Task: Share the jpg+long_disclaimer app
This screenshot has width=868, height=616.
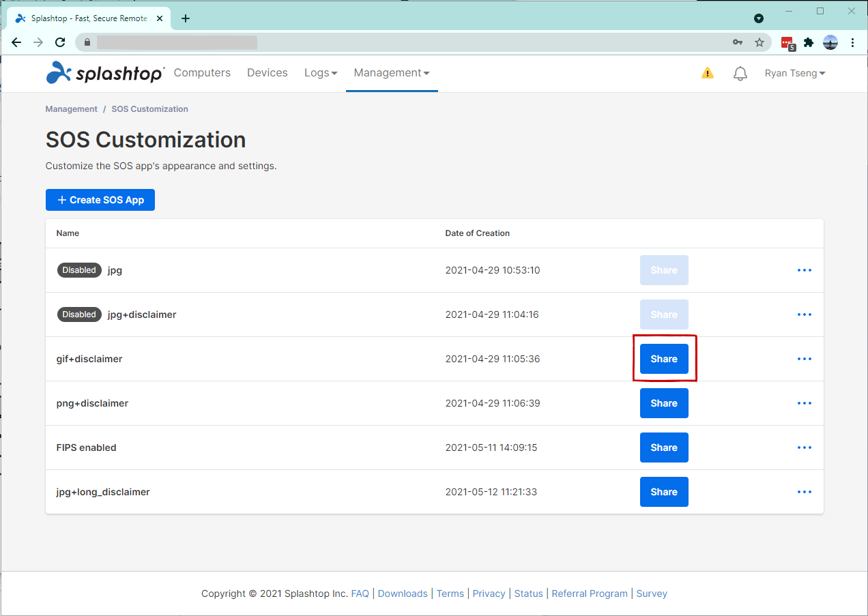Action: tap(664, 492)
